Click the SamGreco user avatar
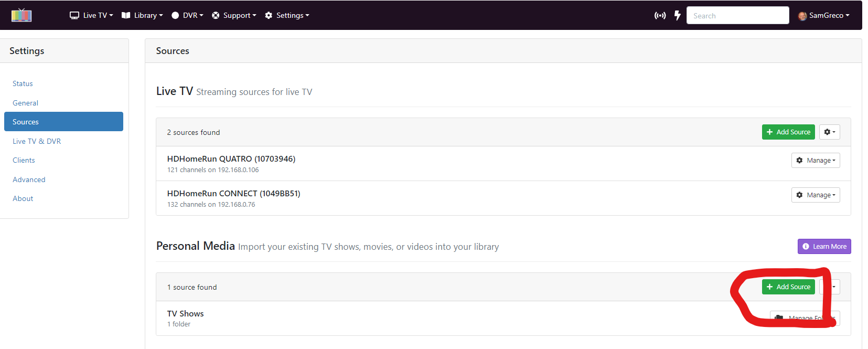The image size is (868, 349). [x=802, y=16]
